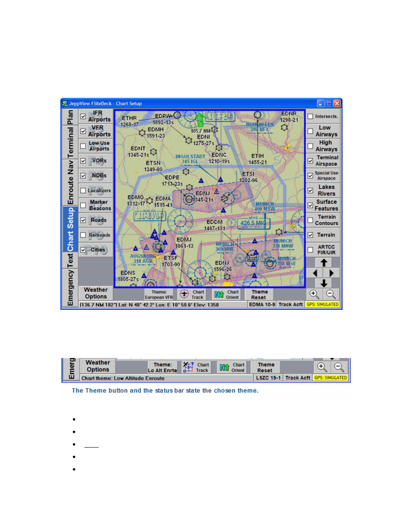Click Chart Orient button in lower toolbar strip
This screenshot has height=532, width=411.
coord(232,367)
